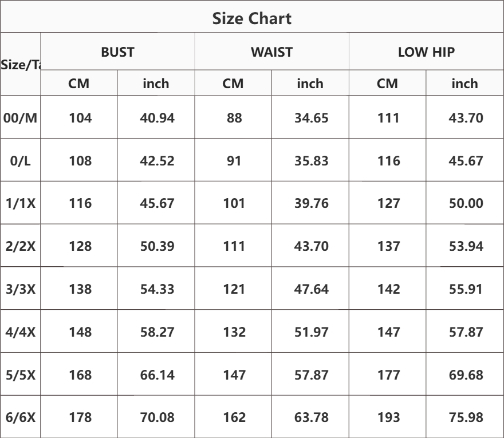
Task: Click the 4/4X size row label
Action: click(x=21, y=332)
